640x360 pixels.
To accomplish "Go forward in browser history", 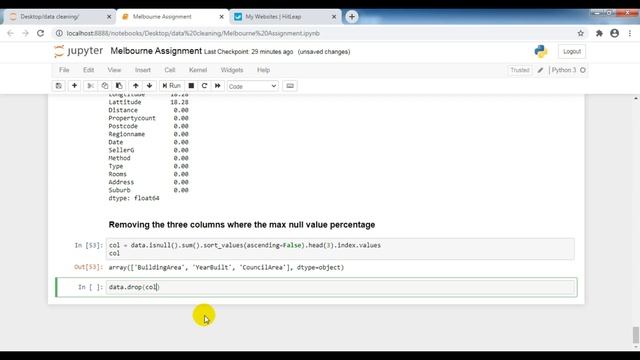I will click(x=25, y=33).
